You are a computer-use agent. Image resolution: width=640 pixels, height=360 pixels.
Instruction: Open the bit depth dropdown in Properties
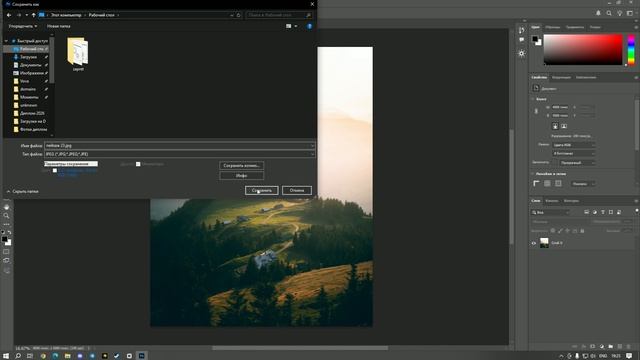point(573,153)
